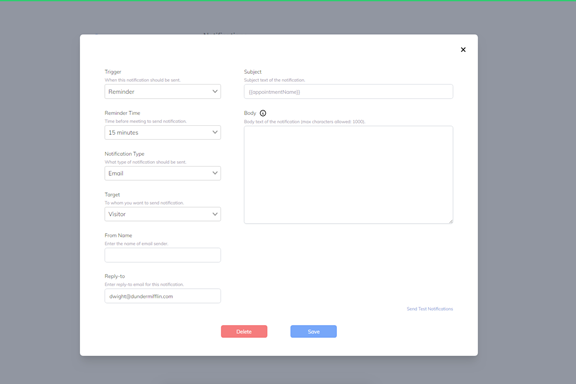576x384 pixels.
Task: Open the Reminder Time dropdown showing 15 minutes
Action: 162,132
